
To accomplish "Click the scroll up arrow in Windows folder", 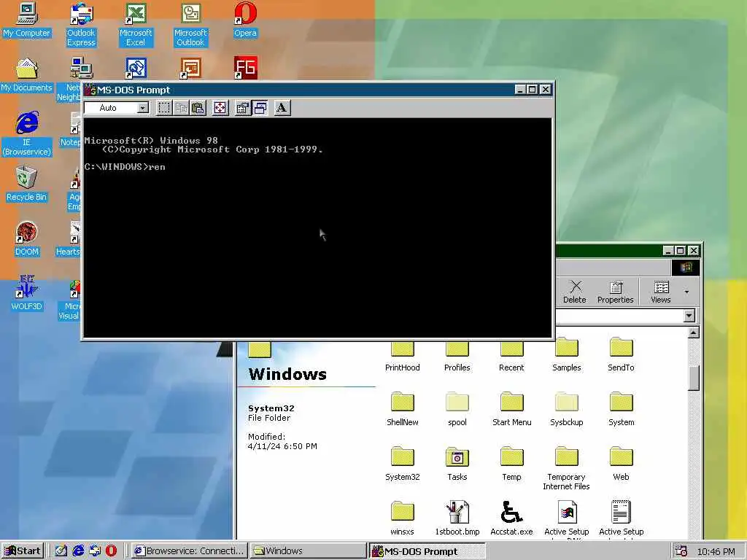I will (694, 332).
